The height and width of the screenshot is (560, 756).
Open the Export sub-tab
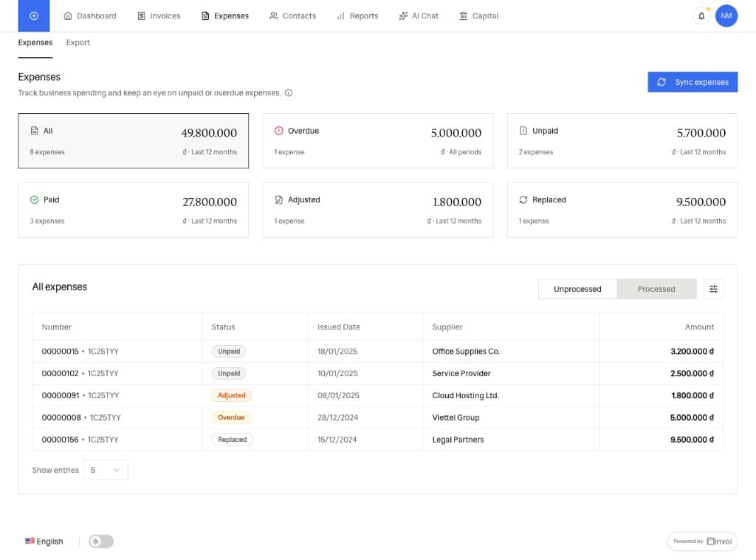[78, 42]
